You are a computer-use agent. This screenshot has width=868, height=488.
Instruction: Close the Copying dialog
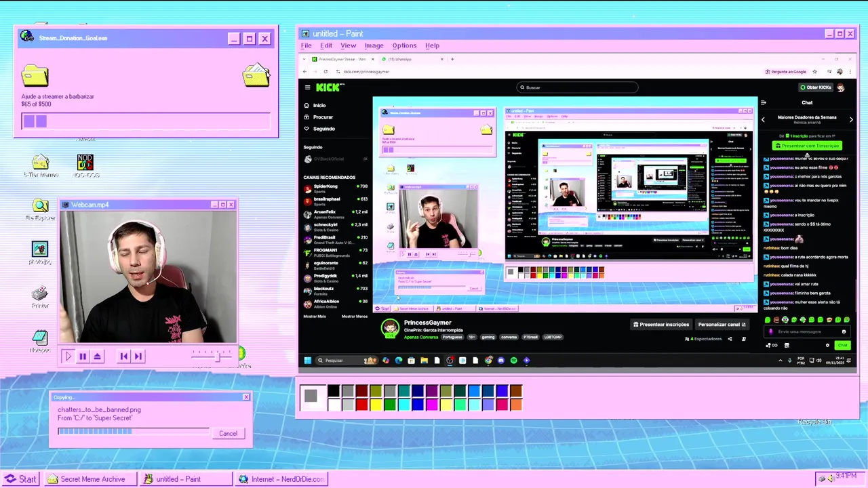click(x=246, y=397)
